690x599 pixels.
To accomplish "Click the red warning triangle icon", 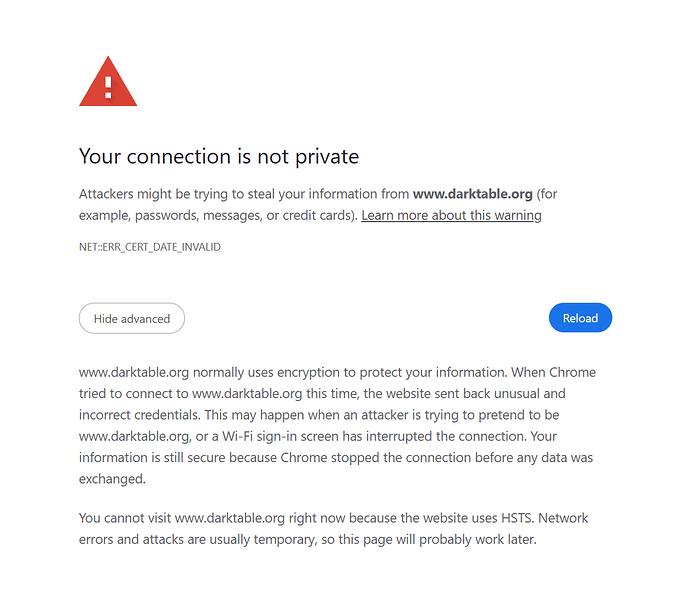I will tap(108, 83).
